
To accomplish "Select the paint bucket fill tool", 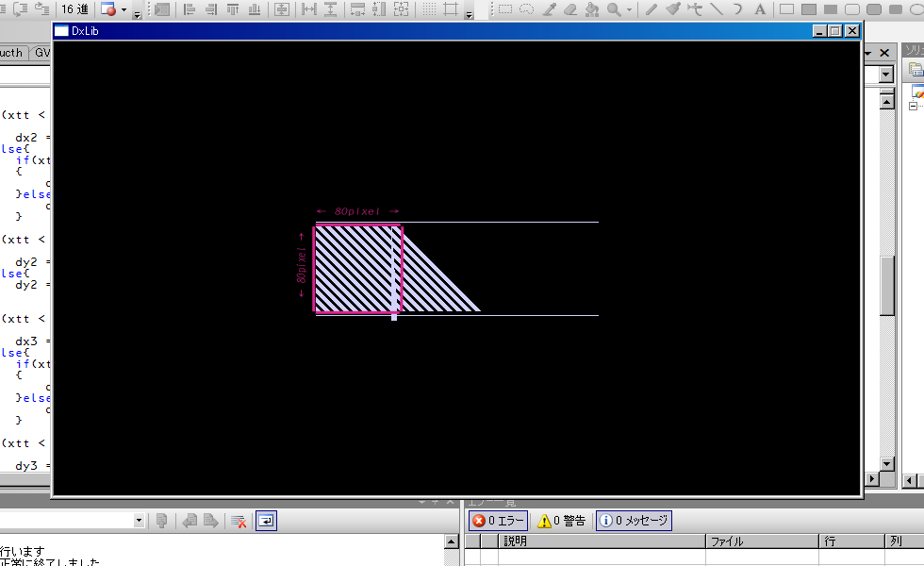I will [x=592, y=9].
